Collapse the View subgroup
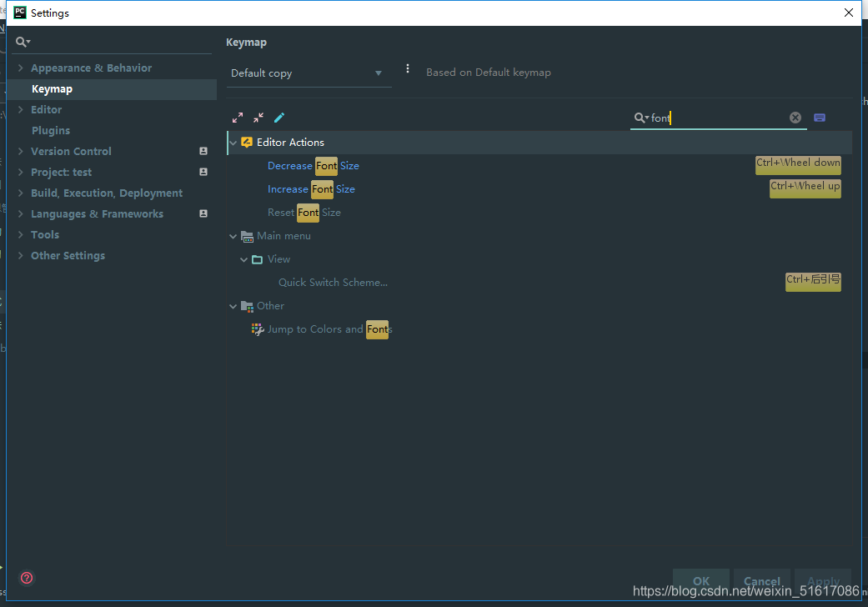Screen dimensions: 868x607 [x=243, y=259]
